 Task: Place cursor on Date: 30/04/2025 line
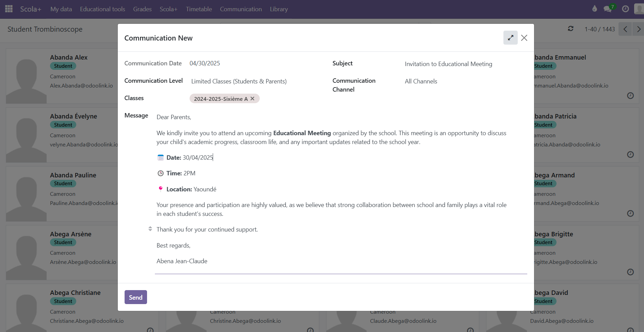[x=190, y=158]
